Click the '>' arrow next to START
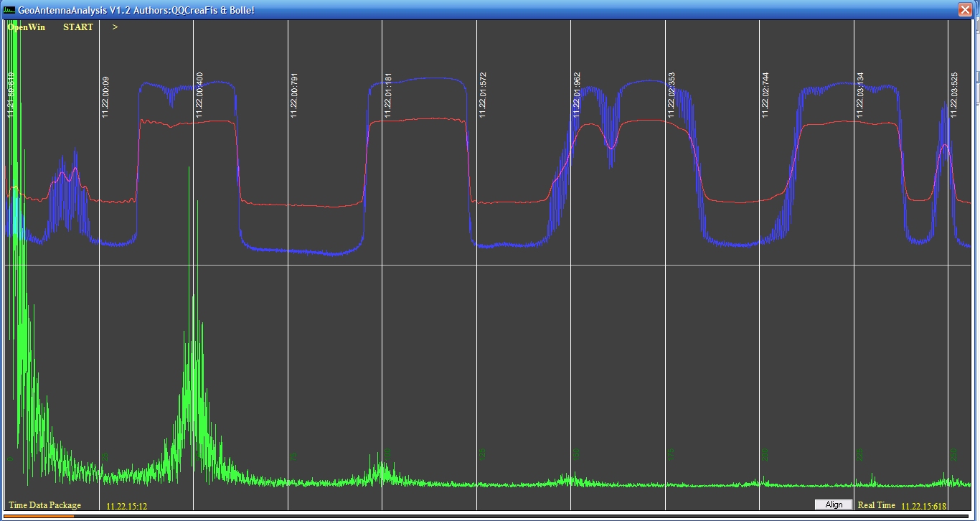The height and width of the screenshot is (521, 980). click(x=115, y=27)
